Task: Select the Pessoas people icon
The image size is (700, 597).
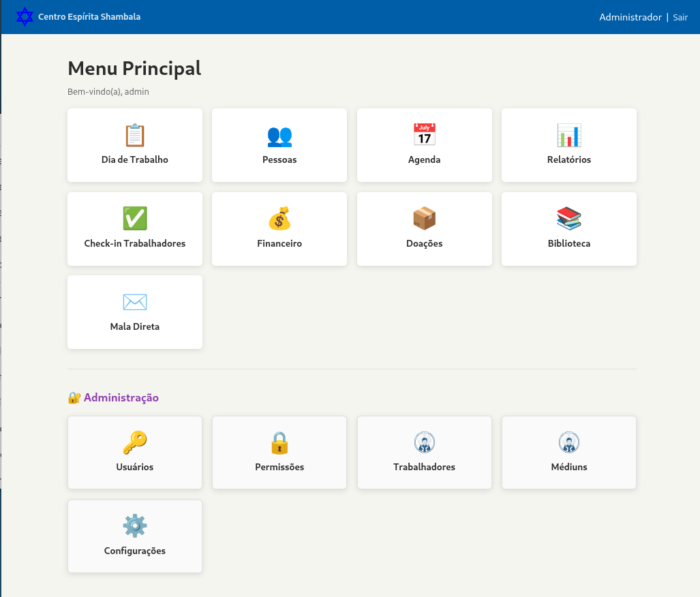Action: point(279,135)
